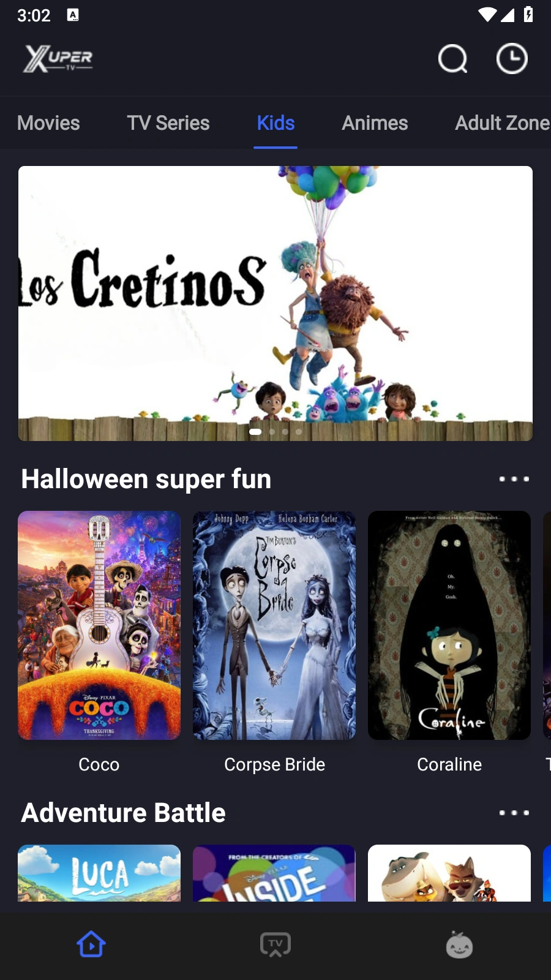The width and height of the screenshot is (551, 980).
Task: Open the Animes tab
Action: click(375, 123)
